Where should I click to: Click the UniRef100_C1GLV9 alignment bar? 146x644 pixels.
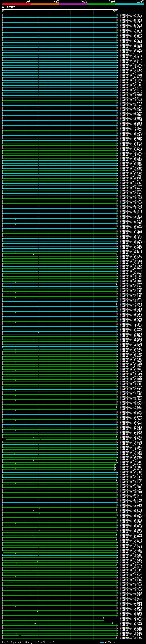click(60, 474)
